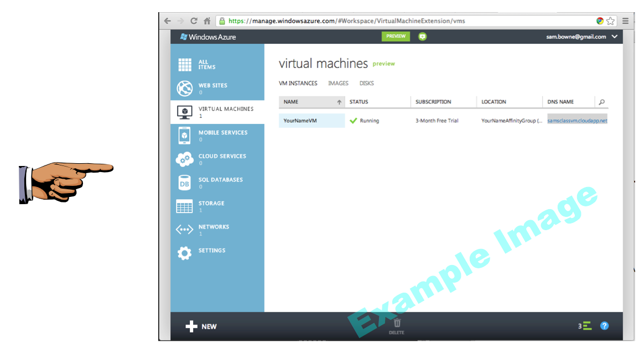Switch to the IMAGES tab

point(338,83)
